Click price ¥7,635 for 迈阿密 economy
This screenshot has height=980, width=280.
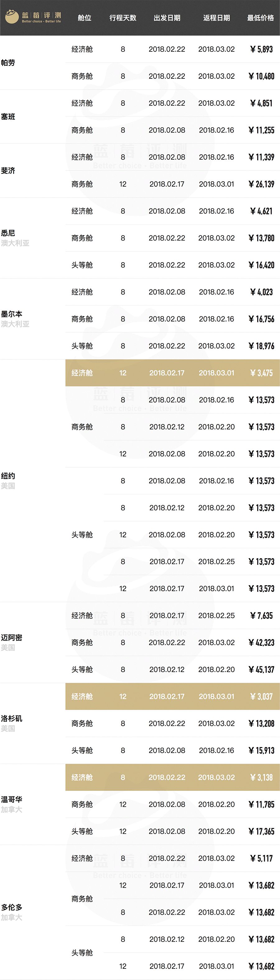[x=261, y=616]
